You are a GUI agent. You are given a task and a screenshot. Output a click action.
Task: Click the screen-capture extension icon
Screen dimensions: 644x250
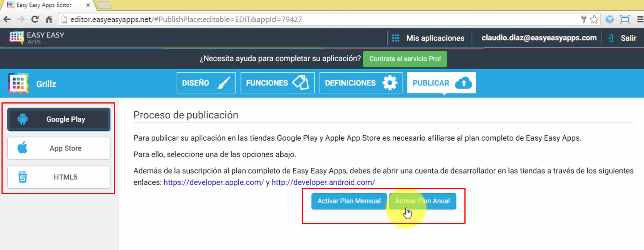click(x=625, y=19)
